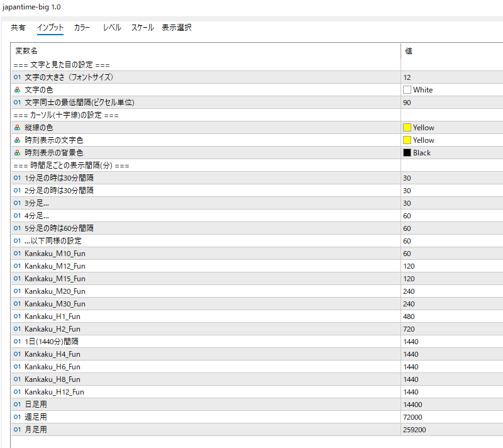Click the 01 icon beside Kankaku_M10_Fun
The width and height of the screenshot is (503, 448).
click(x=17, y=254)
